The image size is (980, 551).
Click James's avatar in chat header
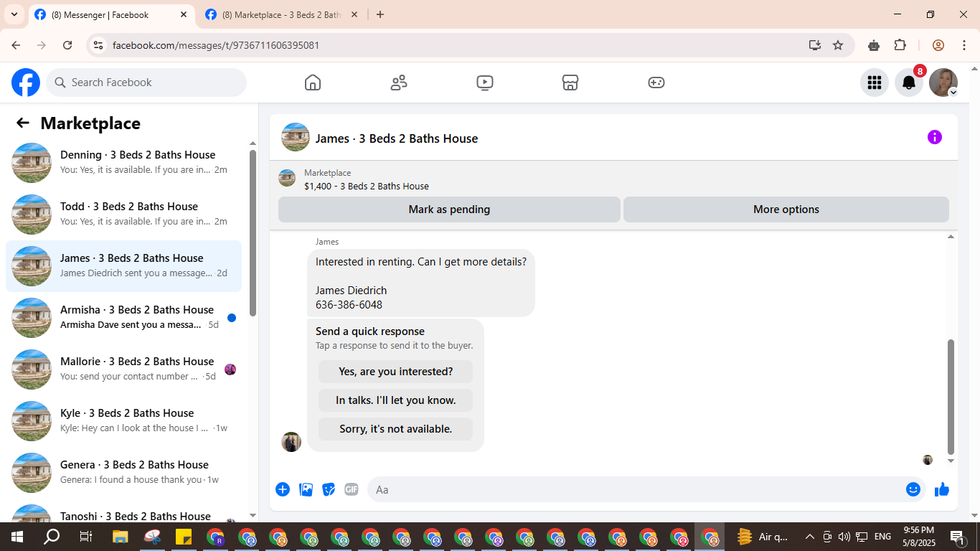click(x=296, y=137)
